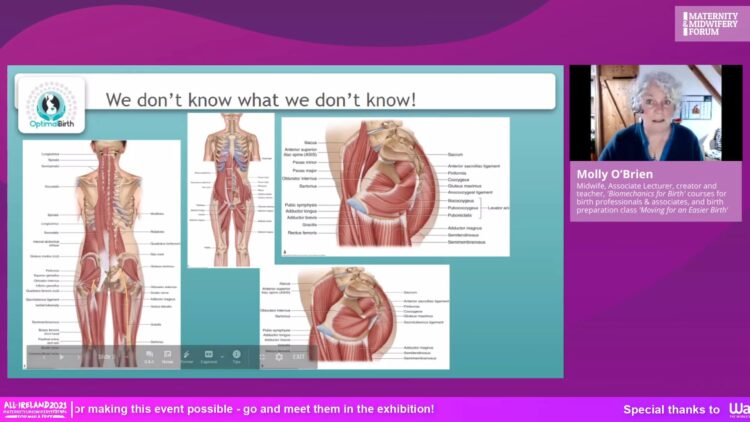Open slideshow settings gear

[279, 357]
